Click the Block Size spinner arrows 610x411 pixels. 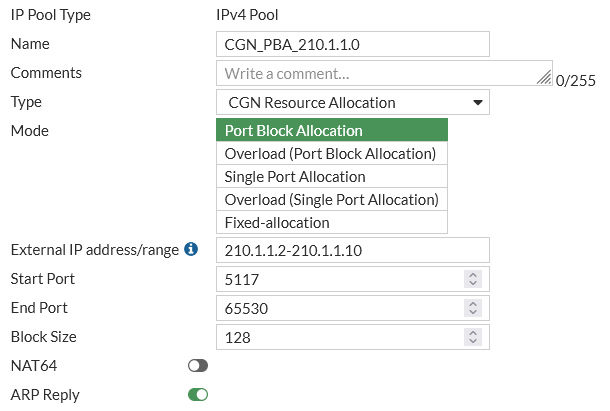click(x=474, y=337)
